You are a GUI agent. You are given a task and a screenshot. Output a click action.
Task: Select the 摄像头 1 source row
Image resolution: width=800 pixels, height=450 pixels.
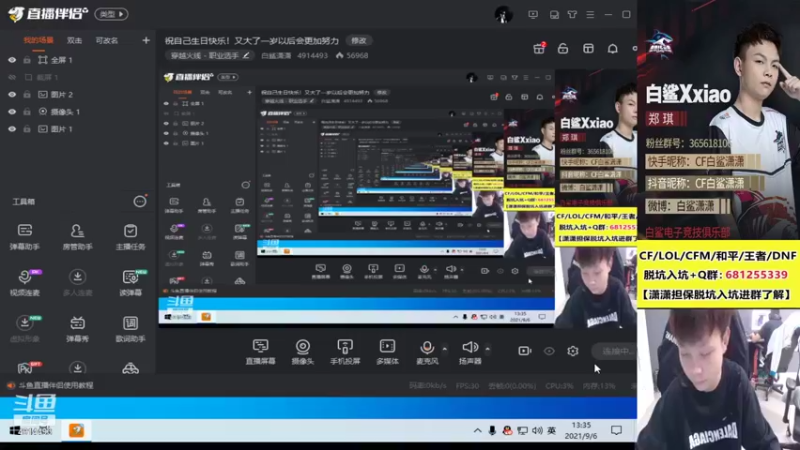click(78, 112)
